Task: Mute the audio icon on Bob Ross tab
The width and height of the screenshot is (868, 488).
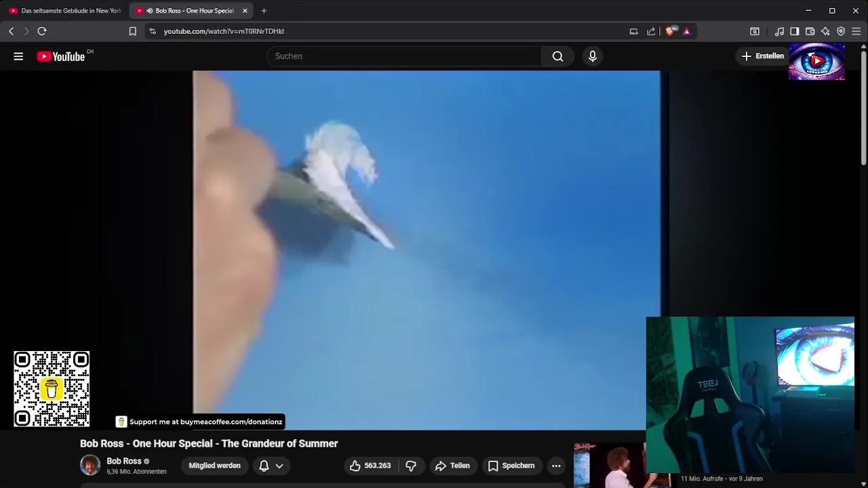Action: (149, 11)
